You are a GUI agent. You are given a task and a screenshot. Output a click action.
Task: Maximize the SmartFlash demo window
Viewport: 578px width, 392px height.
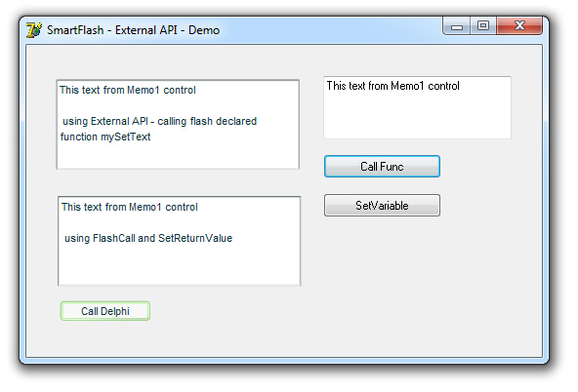pos(483,26)
